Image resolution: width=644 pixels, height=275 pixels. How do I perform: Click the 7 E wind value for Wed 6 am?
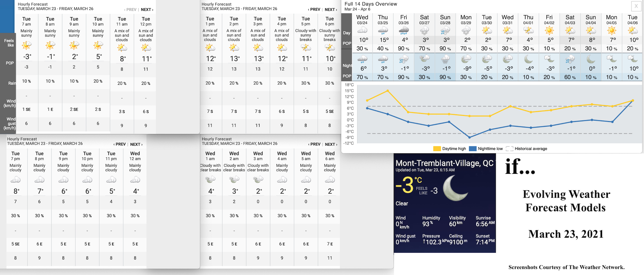pos(330,244)
